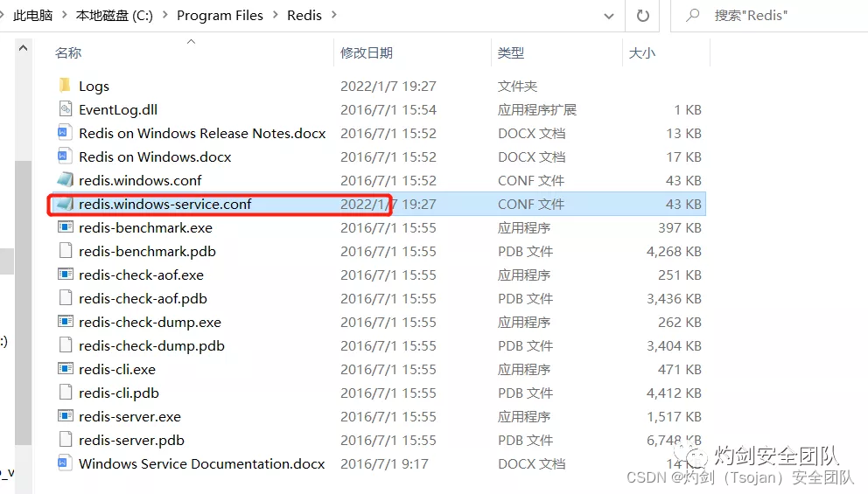Click the 应用程序扩展 type cell

pos(537,109)
